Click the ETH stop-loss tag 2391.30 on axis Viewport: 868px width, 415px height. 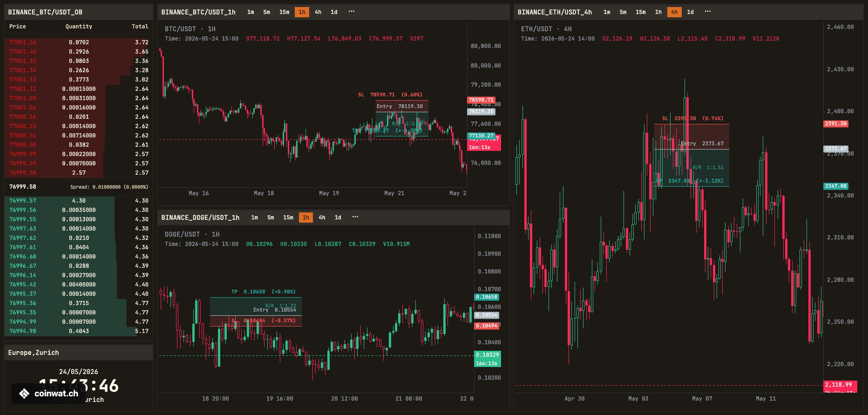(x=836, y=124)
